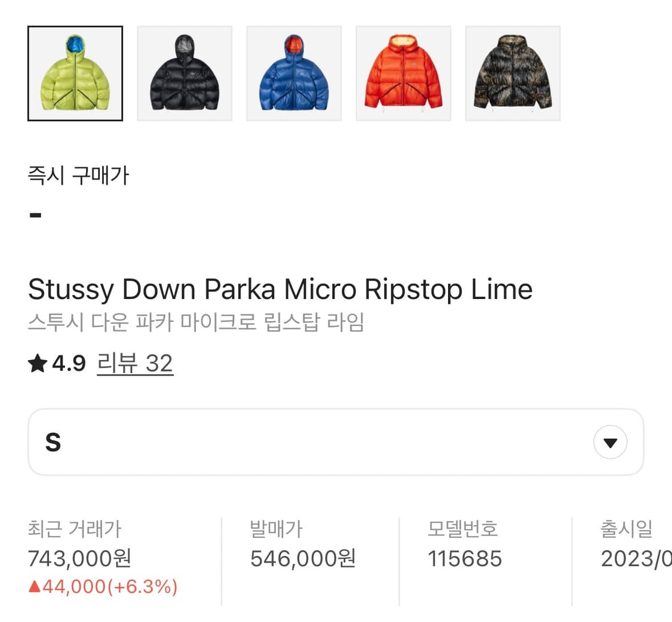Open the 리뷰 32 reviews link
The width and height of the screenshot is (672, 622).
point(135,364)
